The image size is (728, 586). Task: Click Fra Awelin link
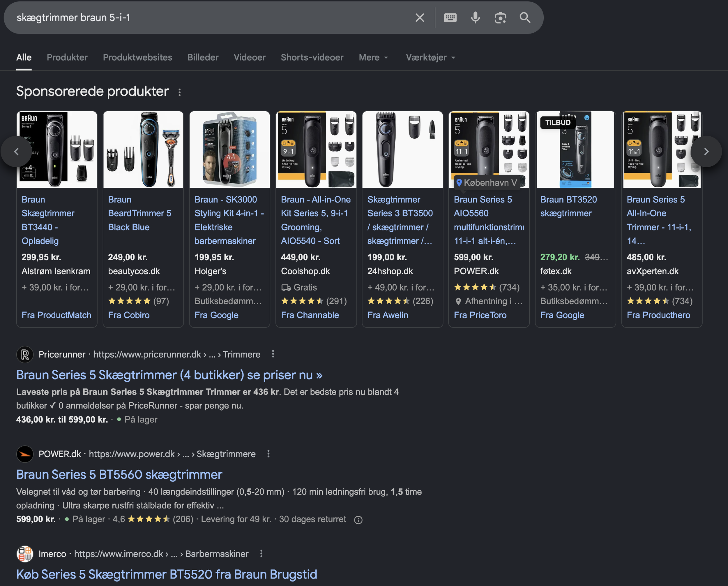click(x=388, y=315)
